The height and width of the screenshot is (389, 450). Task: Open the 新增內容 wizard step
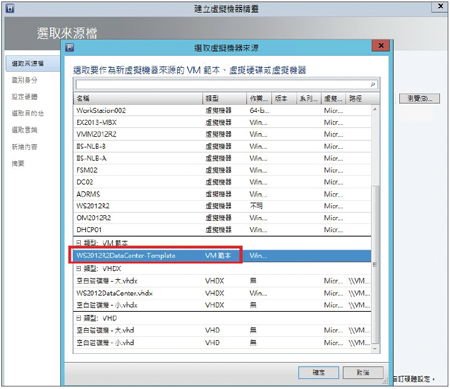pyautogui.click(x=24, y=147)
